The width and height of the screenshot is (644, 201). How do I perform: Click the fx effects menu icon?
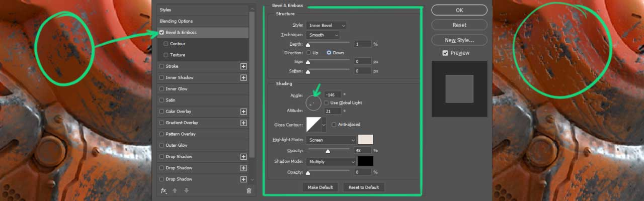tap(164, 191)
